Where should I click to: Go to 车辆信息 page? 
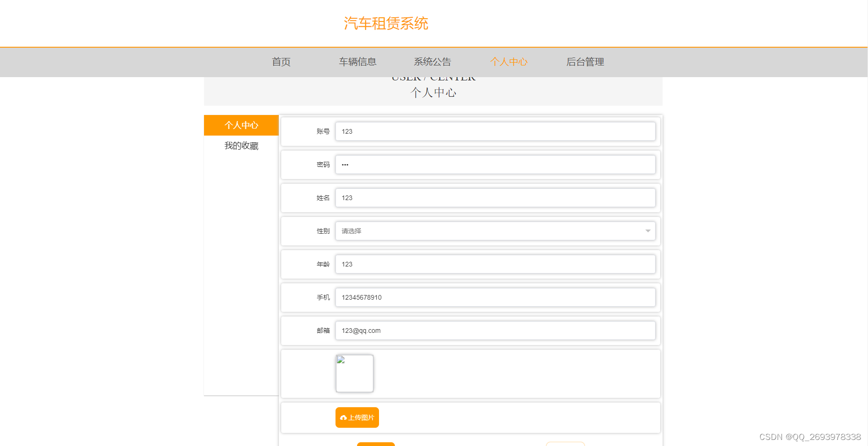(357, 62)
